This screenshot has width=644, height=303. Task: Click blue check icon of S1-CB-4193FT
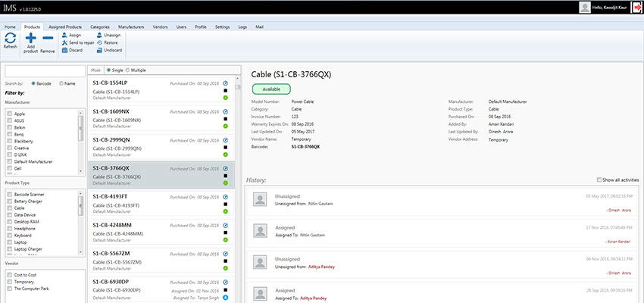coord(226,197)
